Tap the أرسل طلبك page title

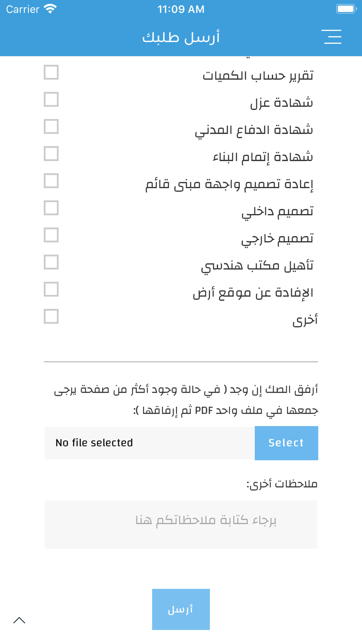[x=181, y=37]
